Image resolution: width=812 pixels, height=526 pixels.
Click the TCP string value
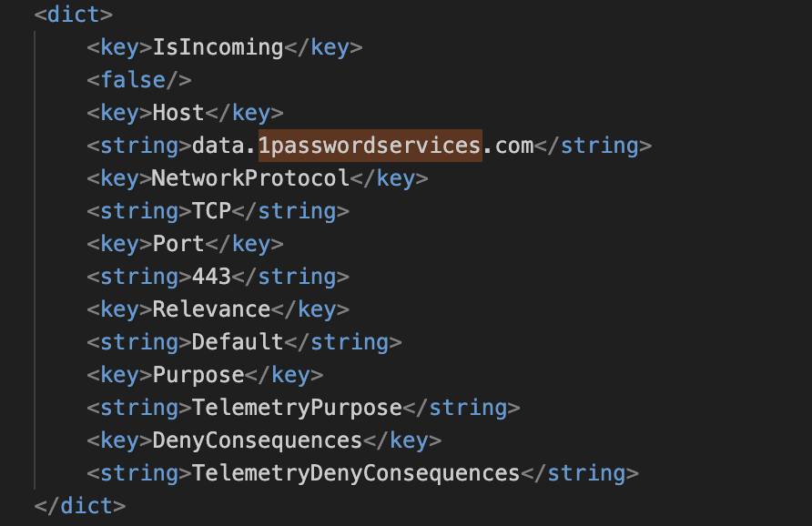[211, 211]
